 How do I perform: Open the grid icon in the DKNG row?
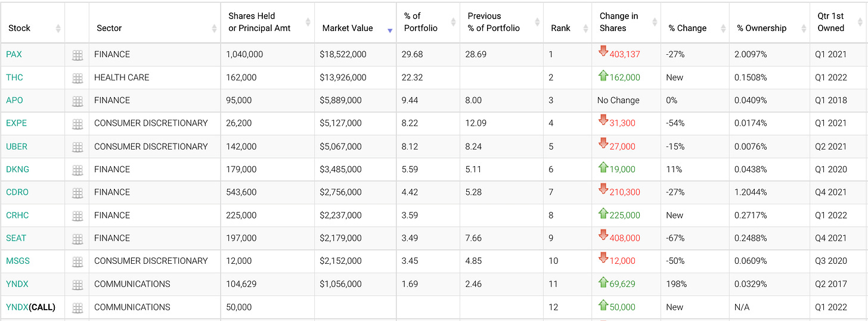tap(77, 170)
